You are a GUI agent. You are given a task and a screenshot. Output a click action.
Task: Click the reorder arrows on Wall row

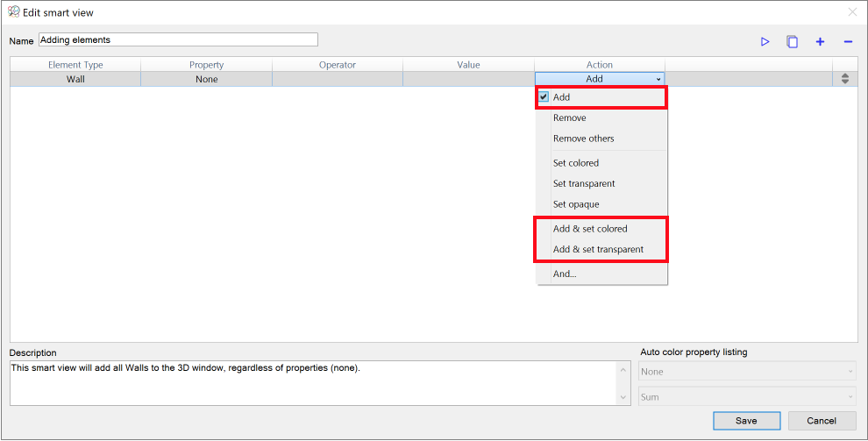844,79
